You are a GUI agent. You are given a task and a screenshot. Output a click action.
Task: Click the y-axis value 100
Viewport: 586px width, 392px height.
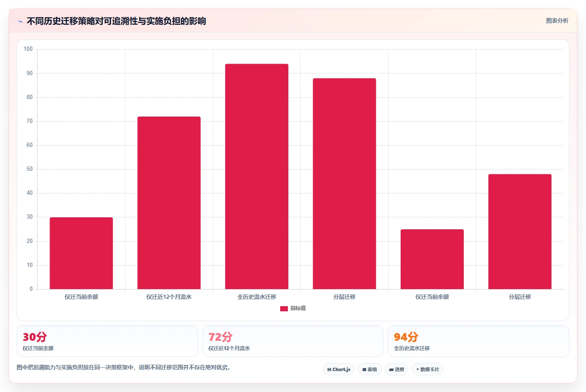(28, 49)
